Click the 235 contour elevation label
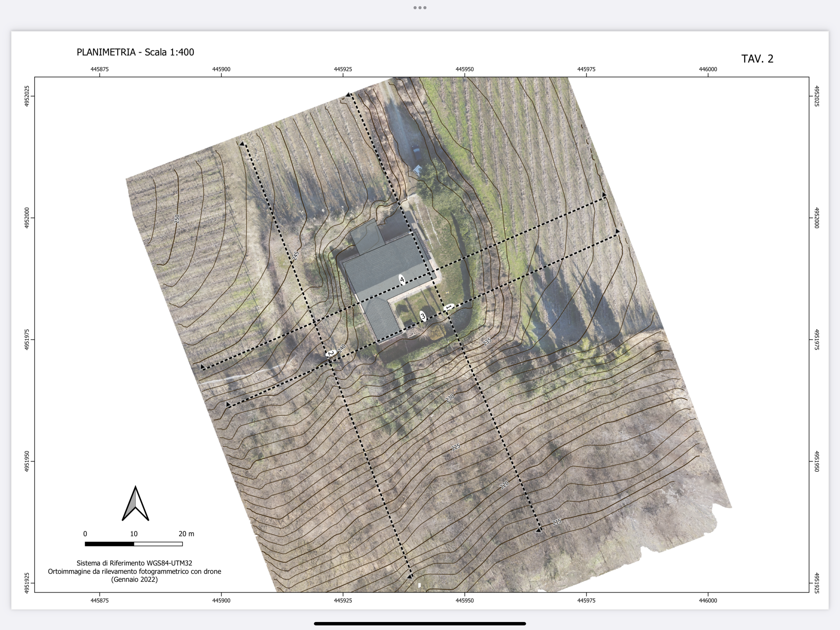The height and width of the screenshot is (630, 840). [x=487, y=341]
